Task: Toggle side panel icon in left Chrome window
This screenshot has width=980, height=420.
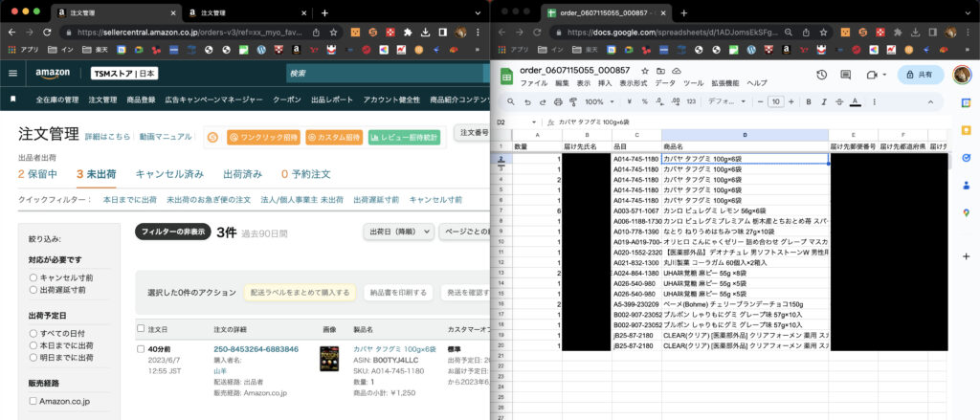Action: tap(442, 32)
